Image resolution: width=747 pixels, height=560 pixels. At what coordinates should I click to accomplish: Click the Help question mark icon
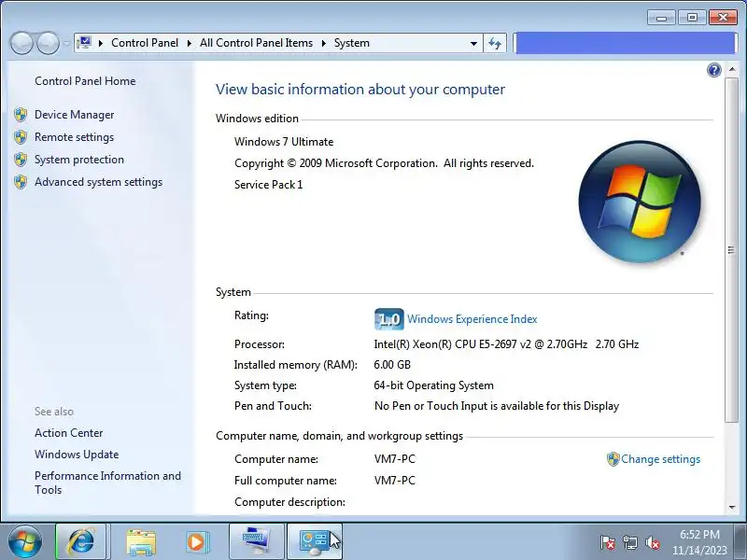[x=713, y=71]
